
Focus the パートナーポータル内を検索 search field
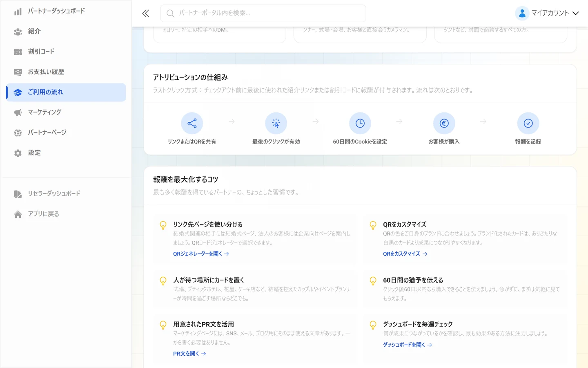(x=263, y=13)
